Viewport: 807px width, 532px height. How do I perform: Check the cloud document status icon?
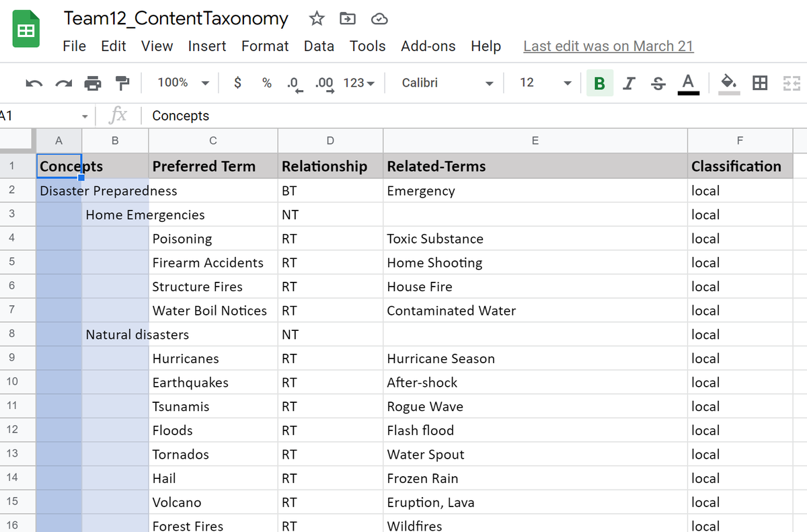point(379,19)
